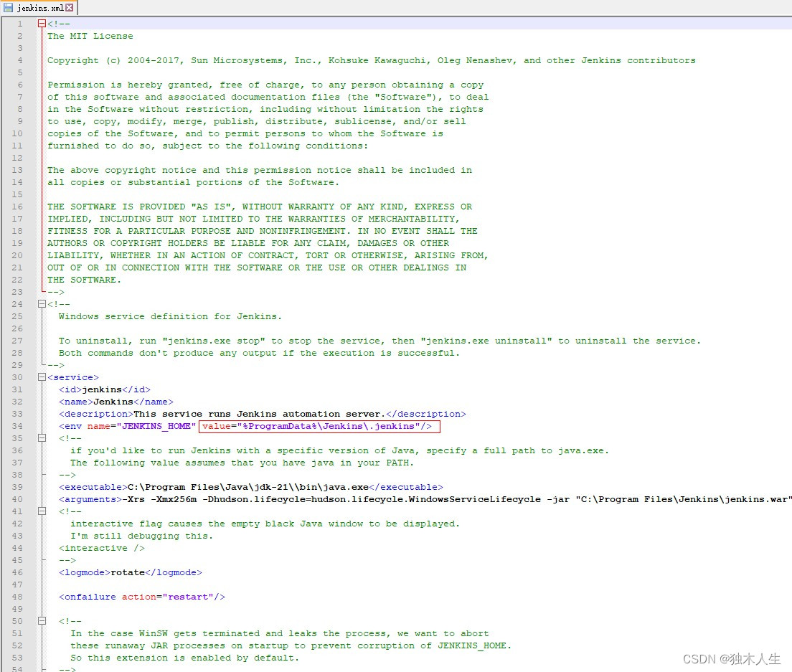Click 'if you'd like to run Jenkins' comment
Viewport: 792px width, 672px height.
point(339,450)
